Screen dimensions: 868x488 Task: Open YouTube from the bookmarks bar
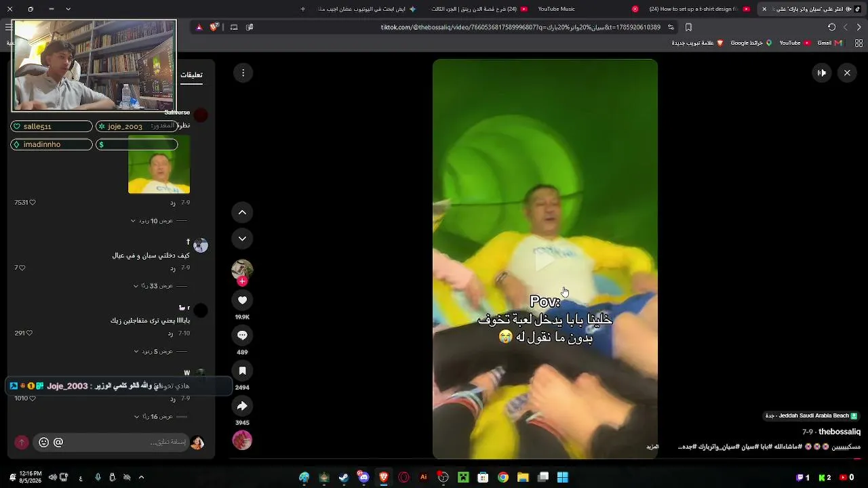[794, 43]
